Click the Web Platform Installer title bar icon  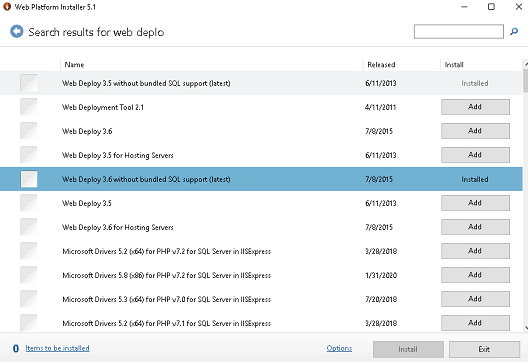coord(7,7)
